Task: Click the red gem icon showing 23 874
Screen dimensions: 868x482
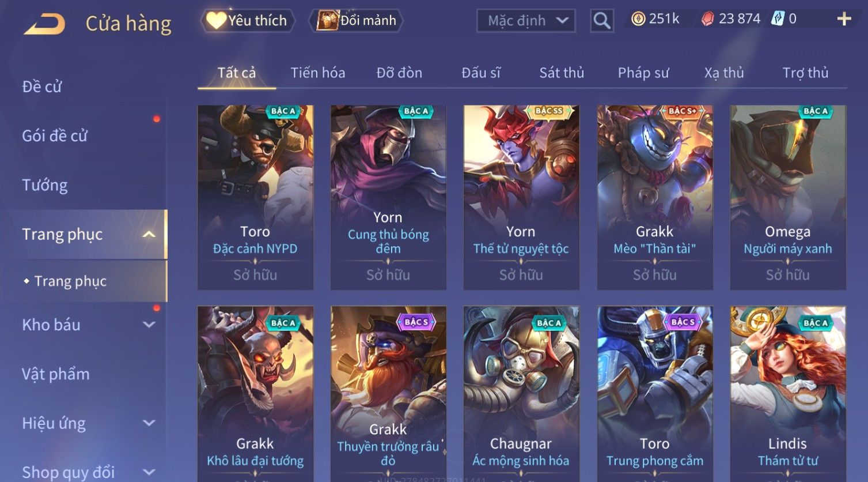Action: click(x=707, y=19)
